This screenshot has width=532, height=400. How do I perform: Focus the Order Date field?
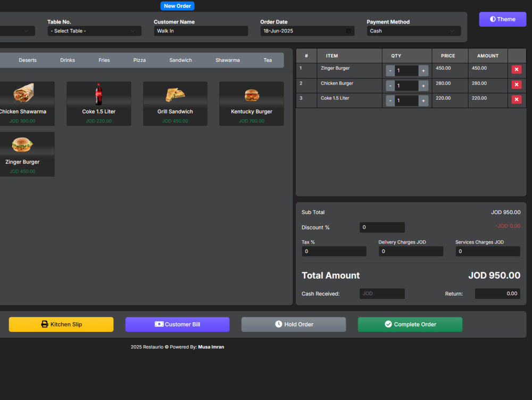[x=307, y=31]
